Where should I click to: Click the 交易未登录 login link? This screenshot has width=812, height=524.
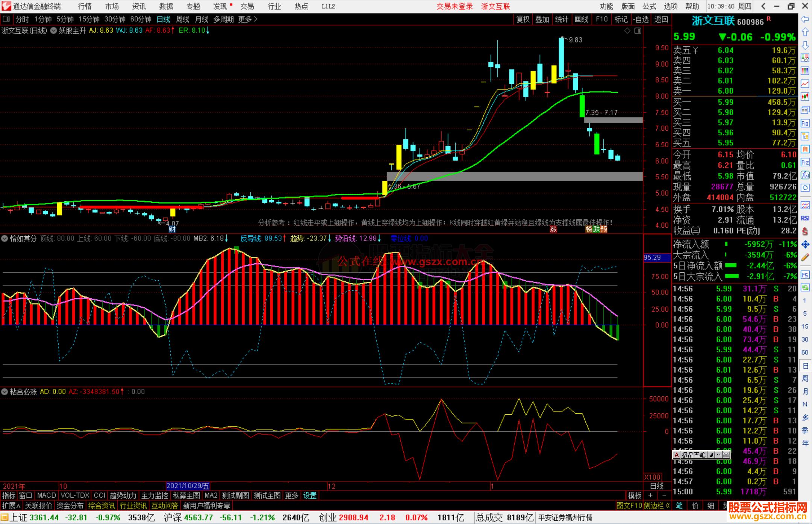pos(454,6)
